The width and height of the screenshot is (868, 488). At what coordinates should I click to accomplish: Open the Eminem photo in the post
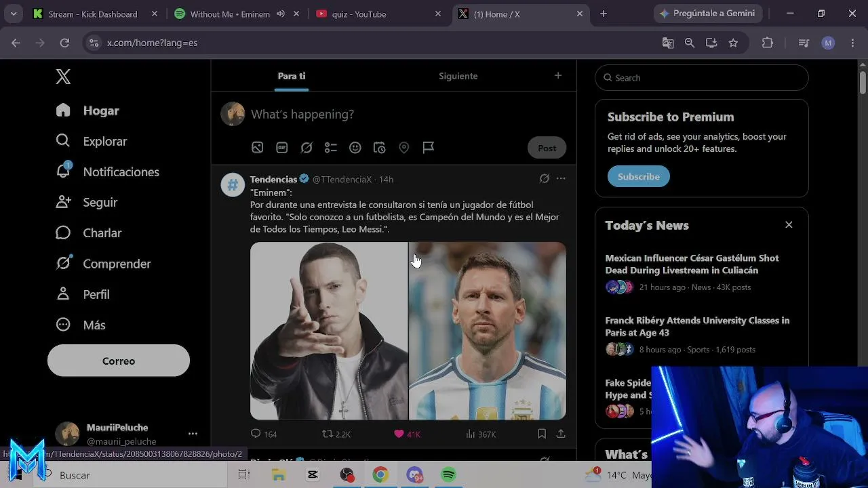(x=329, y=331)
